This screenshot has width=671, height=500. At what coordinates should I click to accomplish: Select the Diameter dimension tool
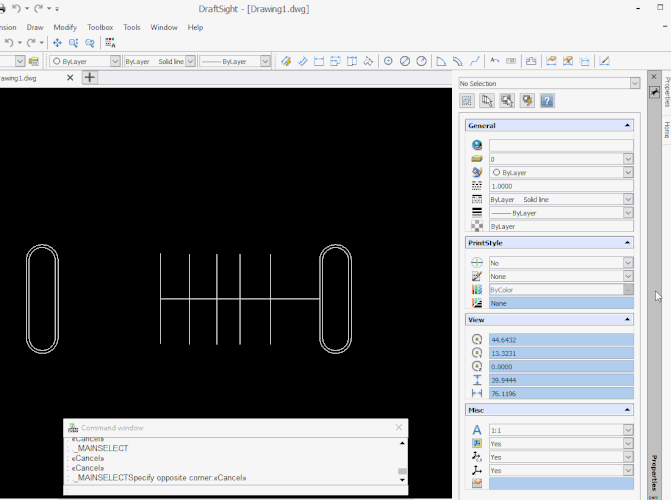405,61
